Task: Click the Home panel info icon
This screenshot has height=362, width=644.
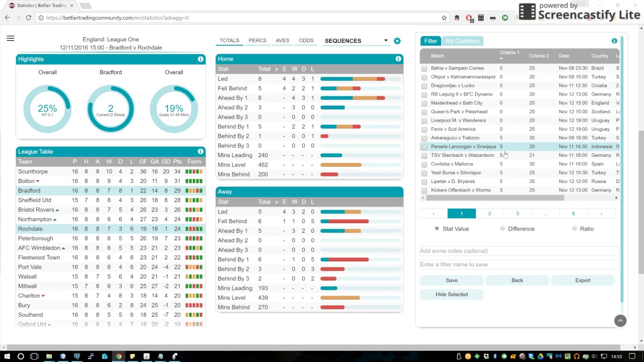Action: click(398, 59)
